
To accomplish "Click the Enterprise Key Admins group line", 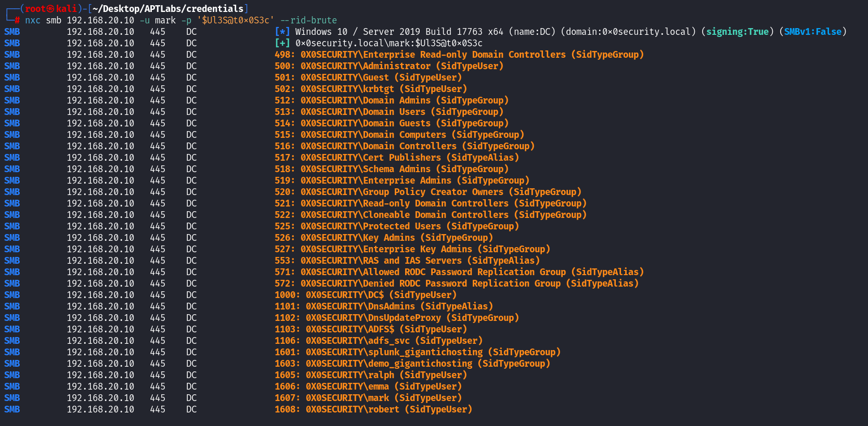I will pos(412,249).
